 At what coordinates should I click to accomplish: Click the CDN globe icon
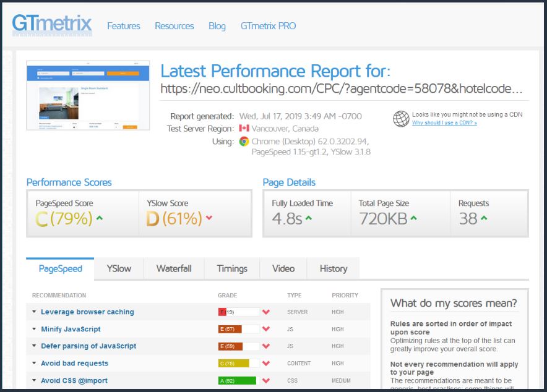tap(401, 119)
